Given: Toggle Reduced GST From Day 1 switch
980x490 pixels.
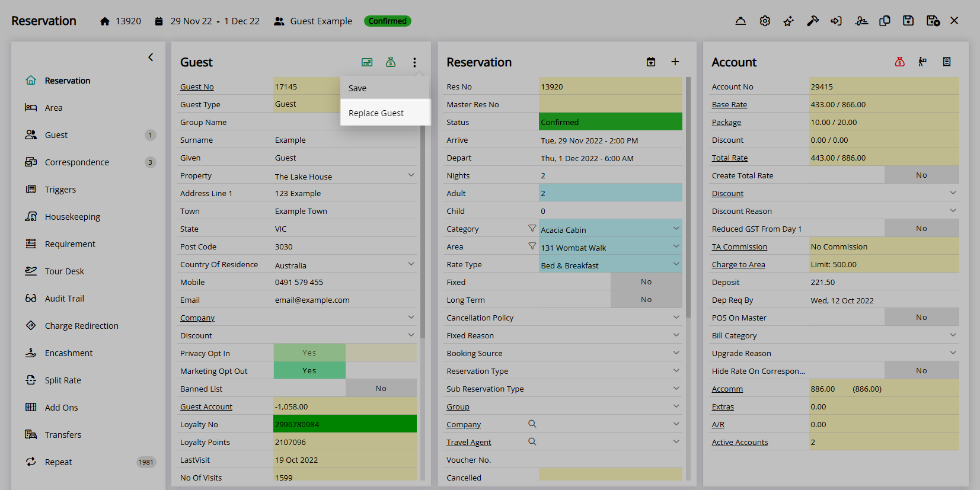Looking at the screenshot, I should (x=921, y=228).
